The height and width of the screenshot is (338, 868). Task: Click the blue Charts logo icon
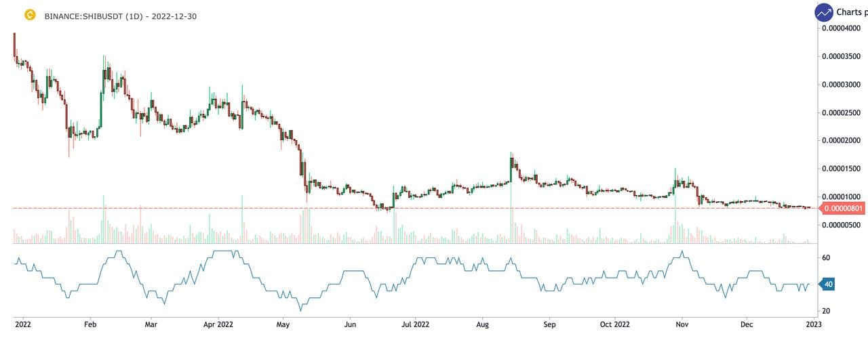(x=824, y=12)
